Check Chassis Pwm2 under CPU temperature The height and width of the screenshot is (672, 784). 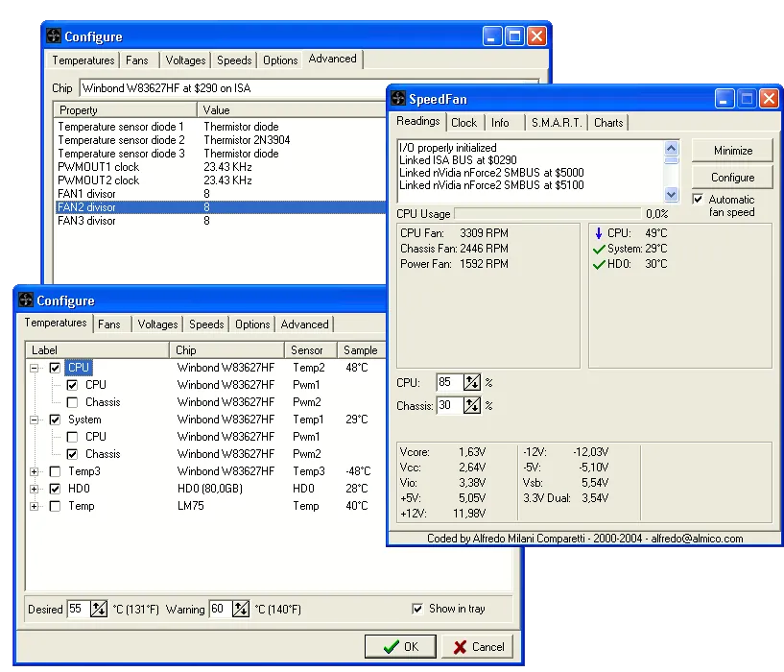[x=72, y=402]
